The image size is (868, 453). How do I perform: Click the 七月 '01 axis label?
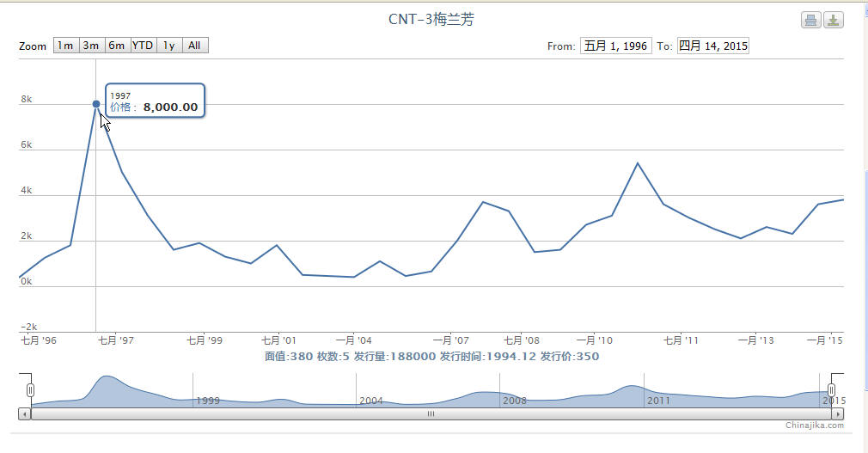(279, 340)
